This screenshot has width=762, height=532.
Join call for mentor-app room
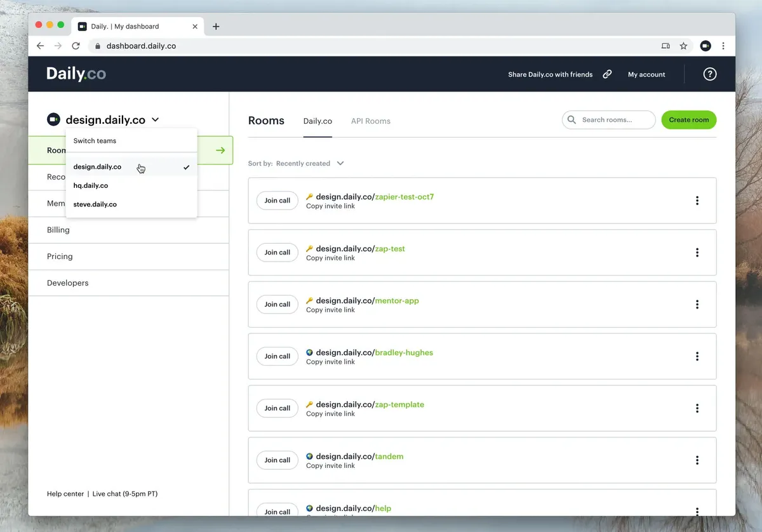(x=277, y=305)
